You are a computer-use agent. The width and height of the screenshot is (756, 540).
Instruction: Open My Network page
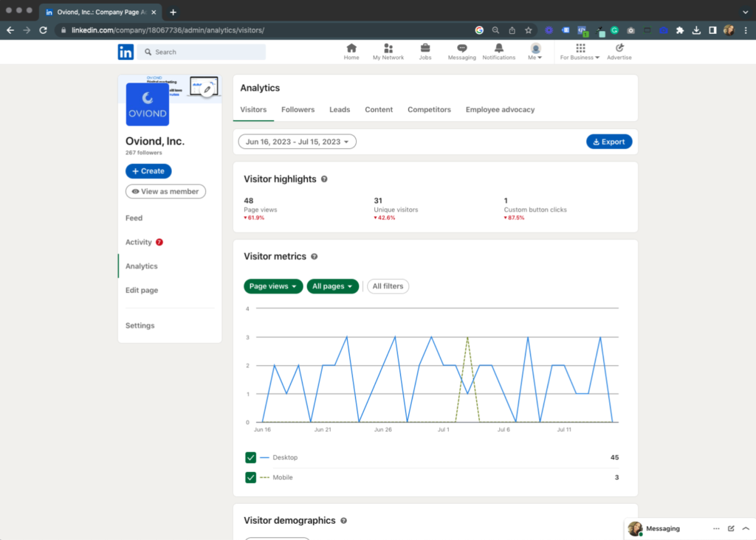pos(388,52)
